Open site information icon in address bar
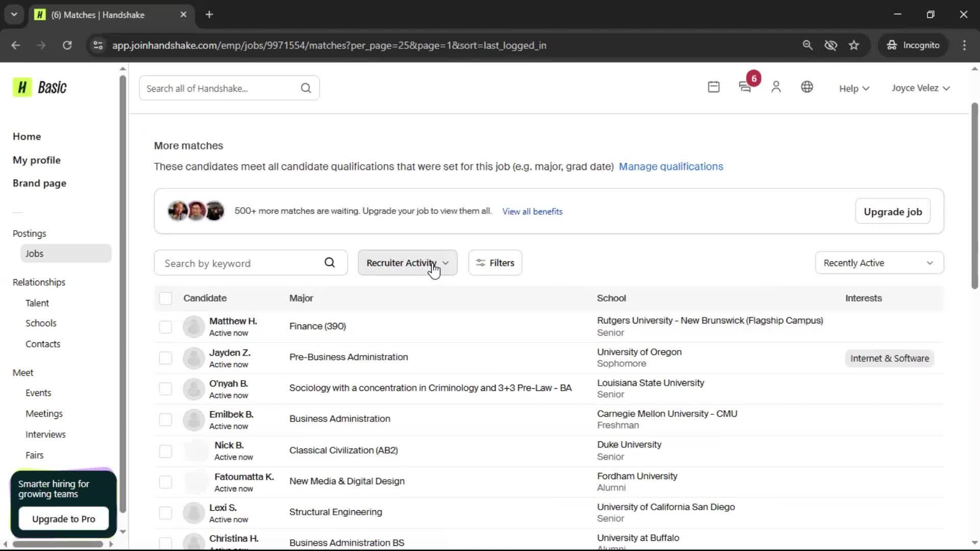The image size is (980, 551). point(98,45)
